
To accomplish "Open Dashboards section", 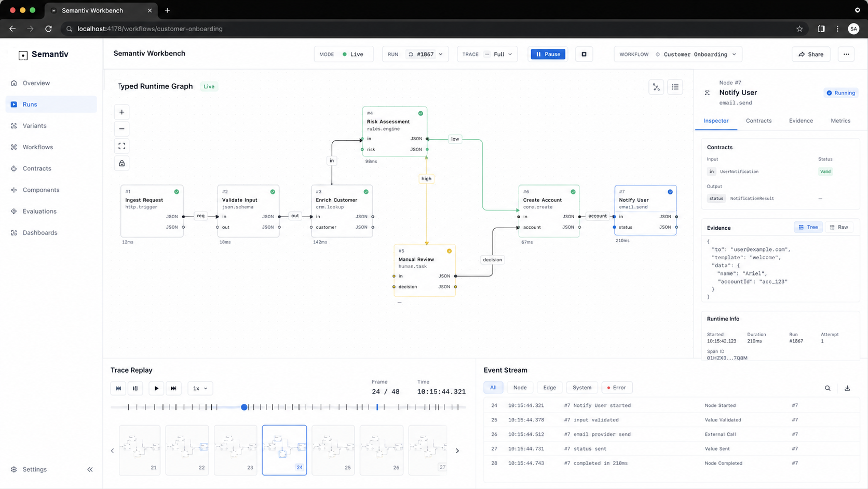I will click(x=51, y=233).
